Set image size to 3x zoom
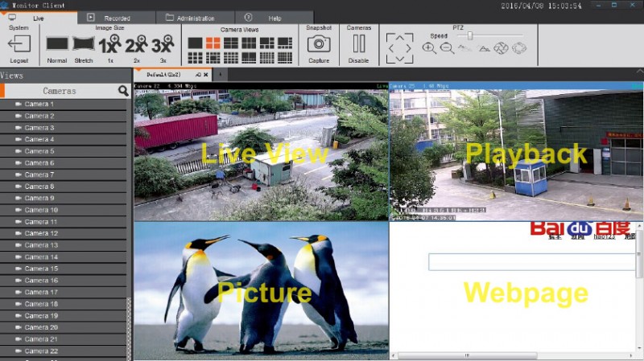Screen dimensions: 644x361 [163, 44]
